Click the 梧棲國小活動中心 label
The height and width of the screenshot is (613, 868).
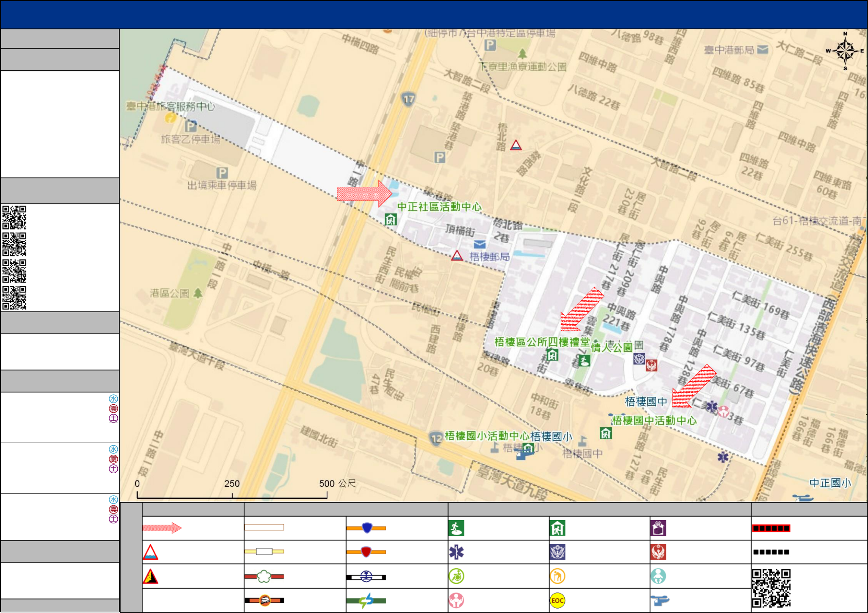click(x=487, y=436)
